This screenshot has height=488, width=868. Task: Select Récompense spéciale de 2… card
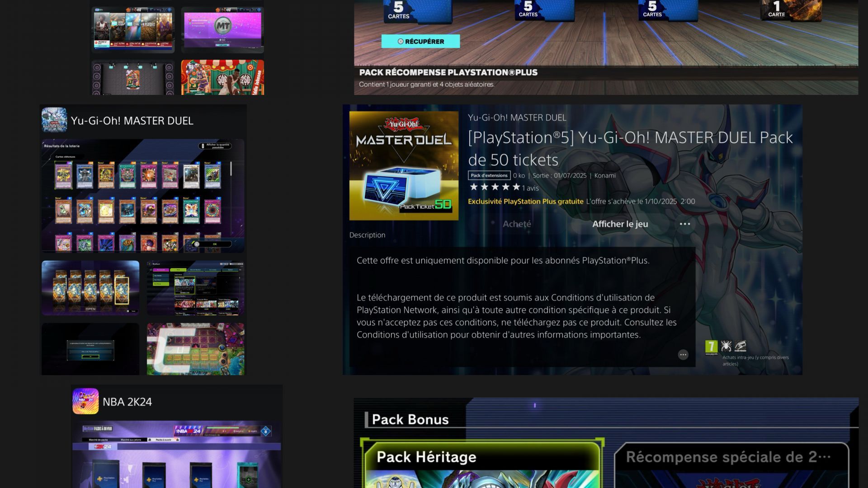[731, 465]
